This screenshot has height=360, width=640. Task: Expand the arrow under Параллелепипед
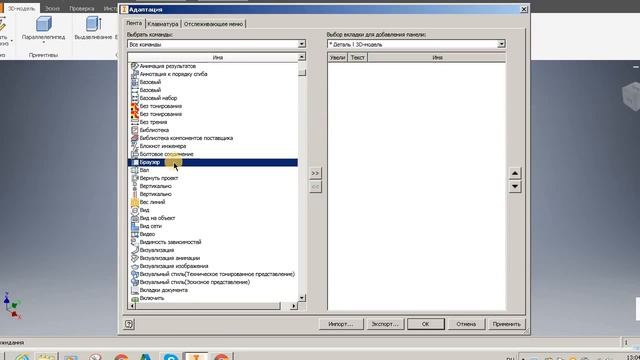click(x=43, y=42)
